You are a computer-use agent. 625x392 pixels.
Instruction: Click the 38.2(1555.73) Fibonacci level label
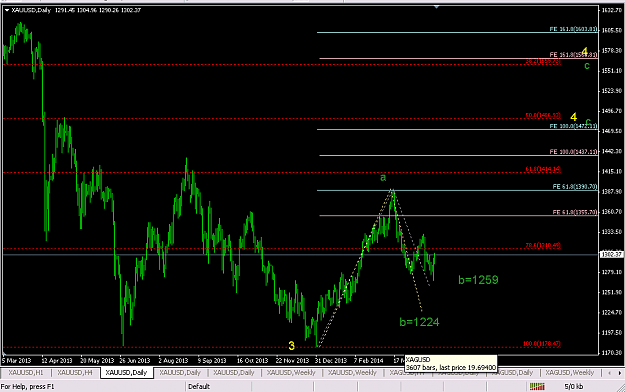pos(543,61)
